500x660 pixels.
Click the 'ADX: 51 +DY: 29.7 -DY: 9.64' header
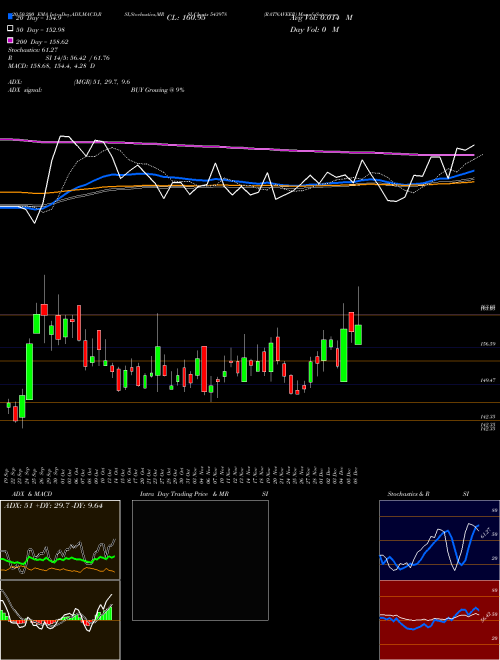click(x=53, y=505)
